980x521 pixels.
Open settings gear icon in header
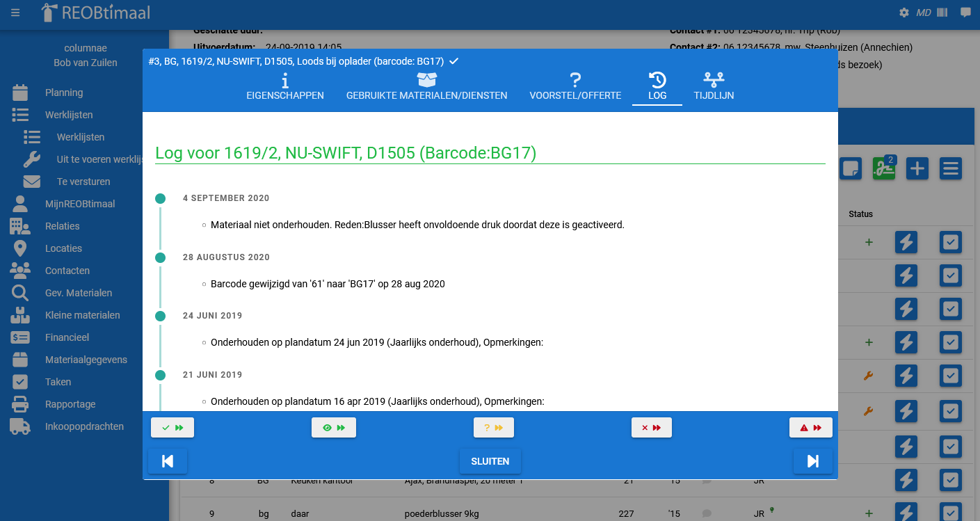(x=904, y=13)
